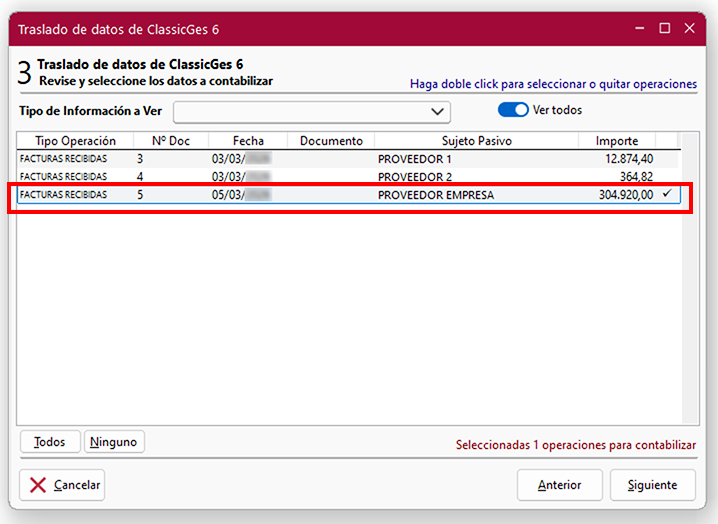This screenshot has height=524, width=718.
Task: Uncheck the checkmark on PROVEEDOR EMPRESA row
Action: point(667,194)
